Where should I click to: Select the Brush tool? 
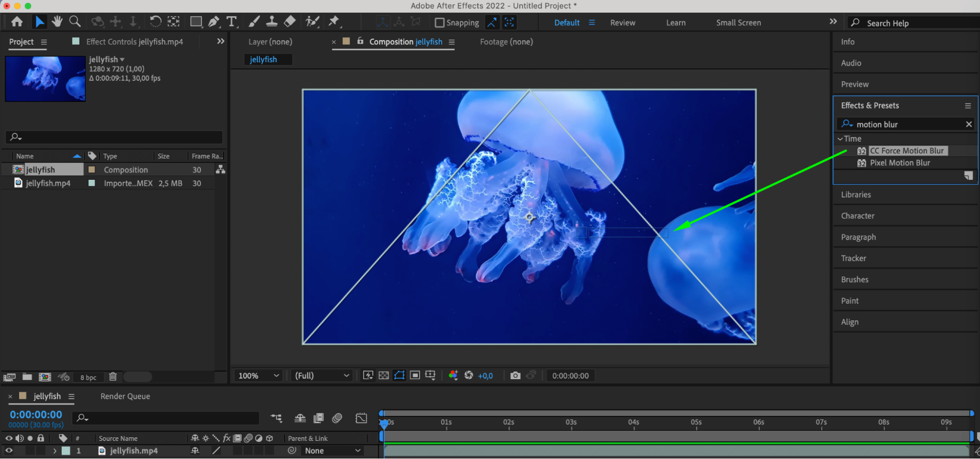pos(254,22)
